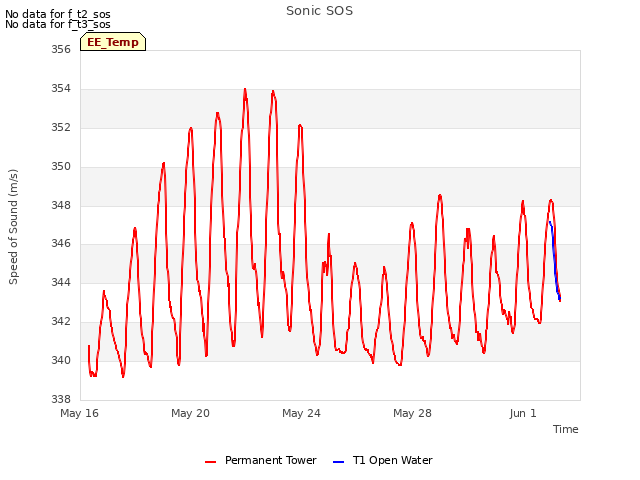Screen dimensions: 640x480
Task: Click the Speed of Sound axis title
Action: pyautogui.click(x=13, y=227)
